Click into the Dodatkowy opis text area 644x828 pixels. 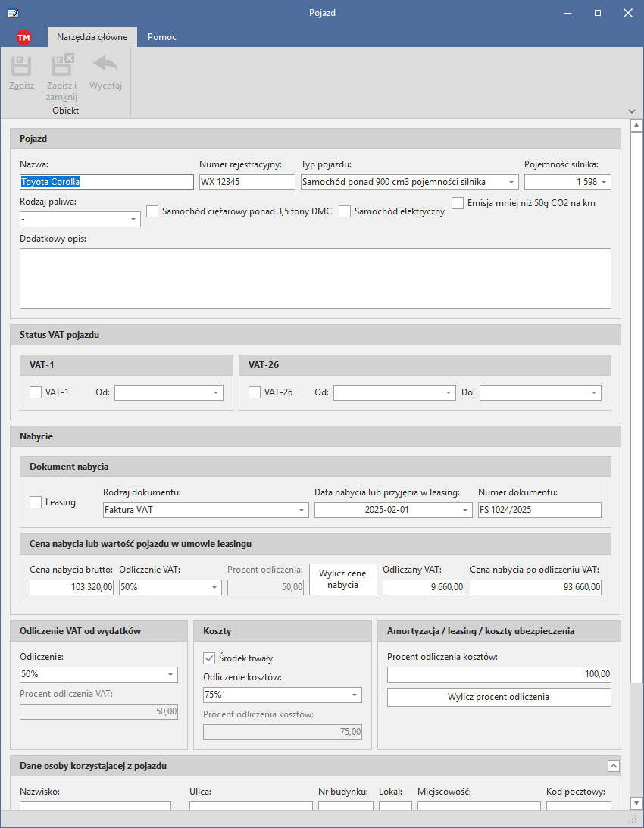[x=315, y=279]
